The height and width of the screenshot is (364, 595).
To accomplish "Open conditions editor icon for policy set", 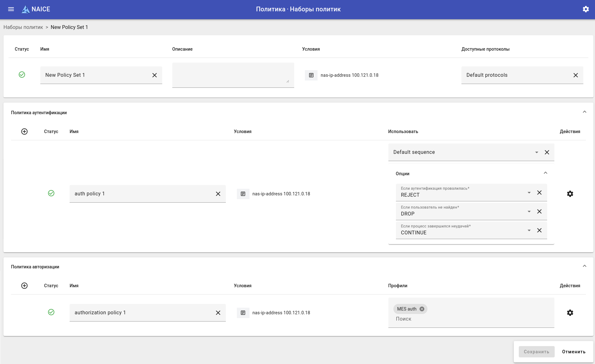I will click(311, 75).
